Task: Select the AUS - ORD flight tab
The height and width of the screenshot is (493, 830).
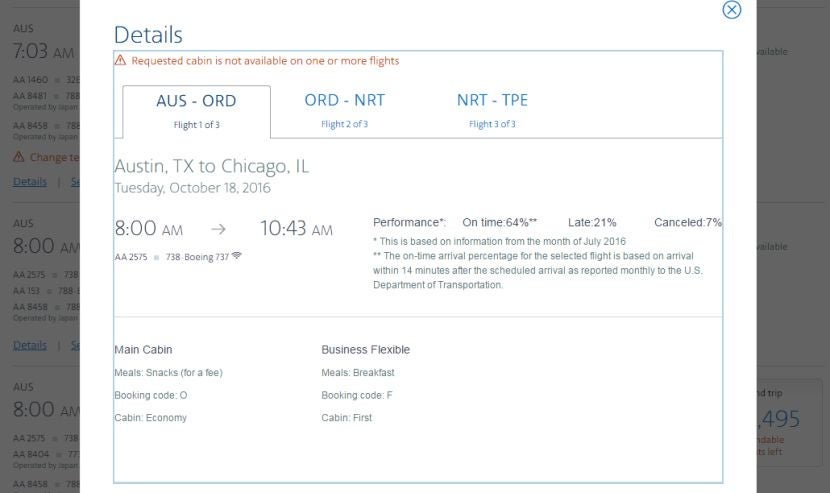Action: pyautogui.click(x=196, y=110)
